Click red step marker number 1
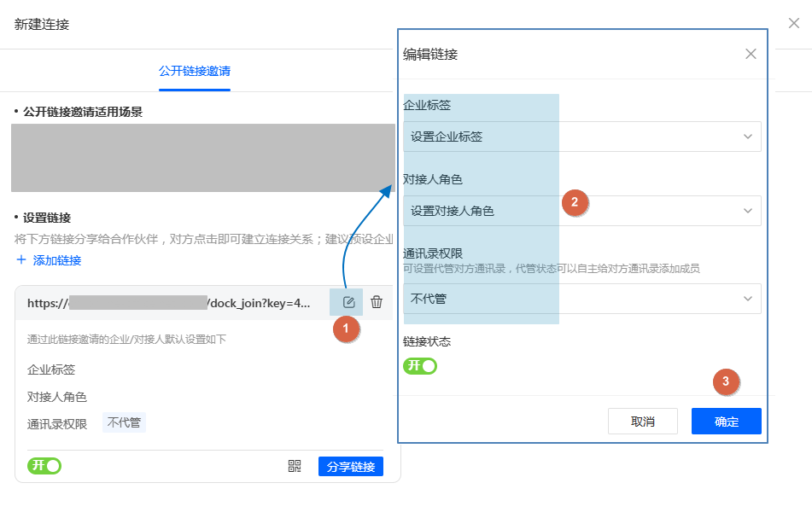Viewport: 812px width, 518px height. (x=346, y=329)
